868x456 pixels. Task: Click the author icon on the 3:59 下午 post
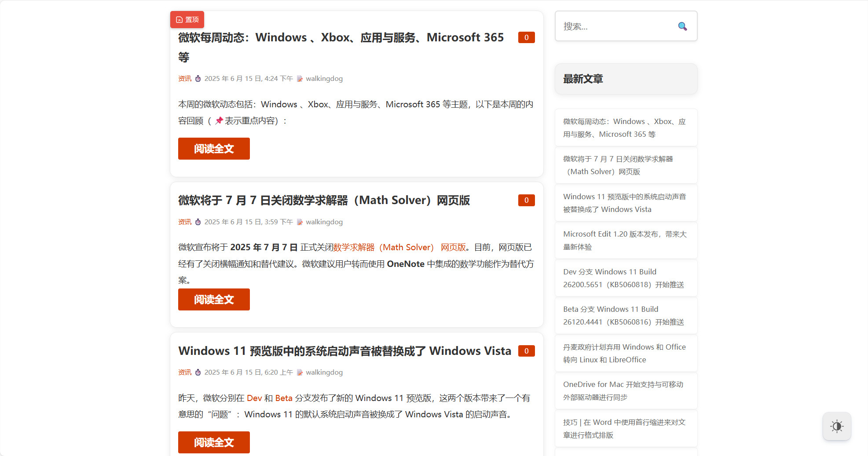[300, 222]
